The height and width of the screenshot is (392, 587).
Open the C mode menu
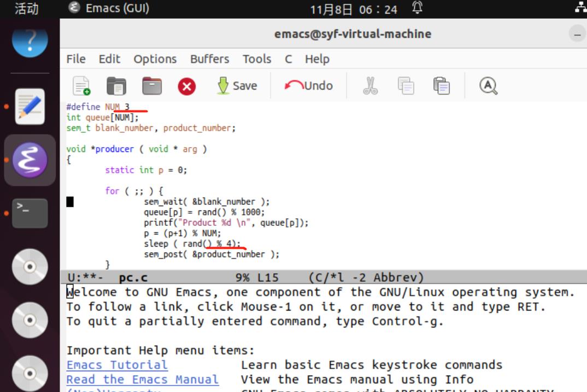(288, 59)
